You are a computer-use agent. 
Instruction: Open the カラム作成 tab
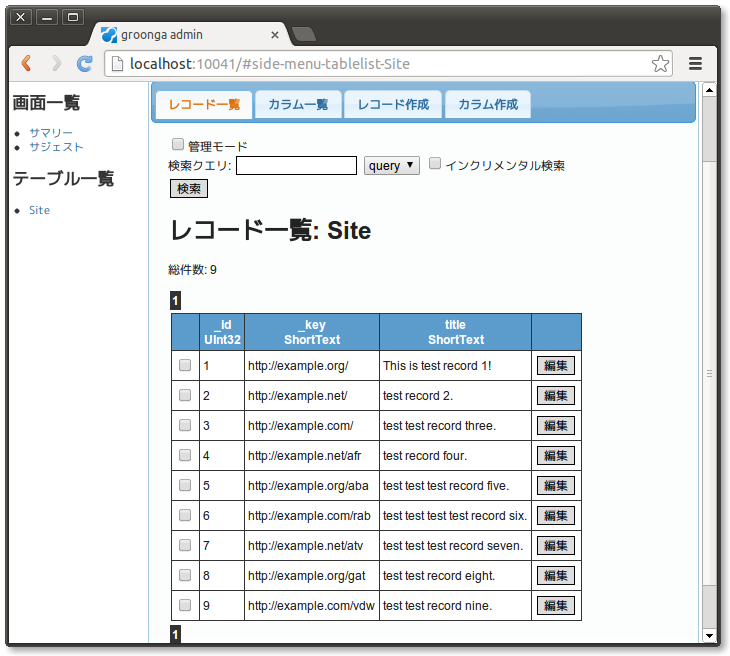pos(488,105)
